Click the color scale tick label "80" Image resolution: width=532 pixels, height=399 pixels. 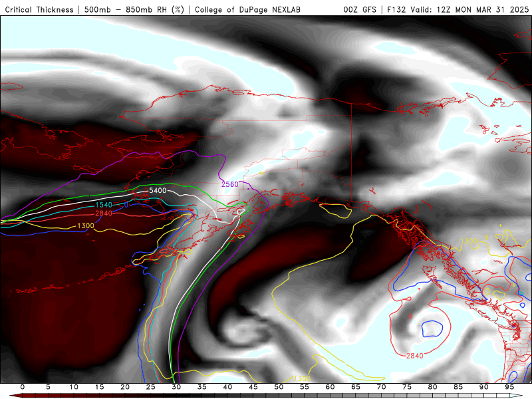click(x=433, y=387)
